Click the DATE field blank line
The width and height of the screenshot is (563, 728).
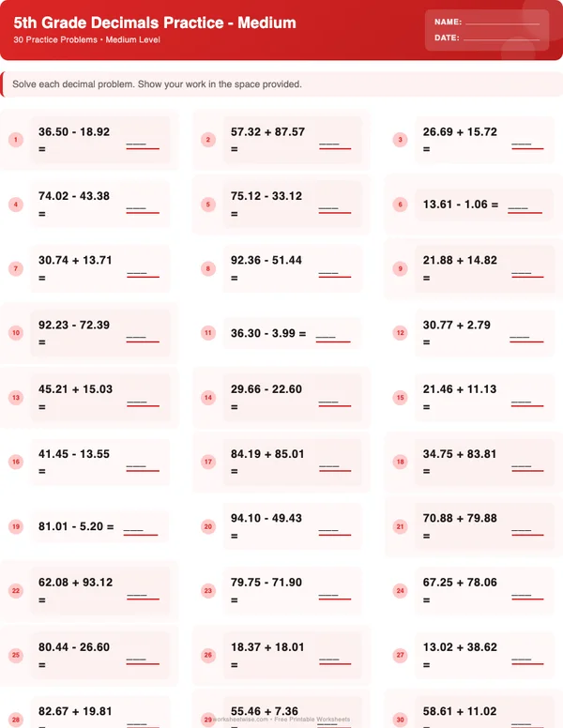[x=501, y=38]
